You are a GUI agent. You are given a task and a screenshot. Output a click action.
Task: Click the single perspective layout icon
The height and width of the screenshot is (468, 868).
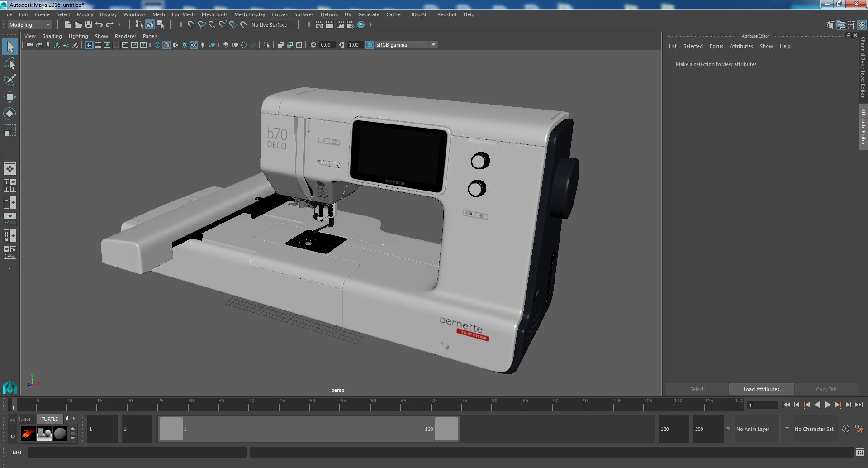tap(10, 169)
